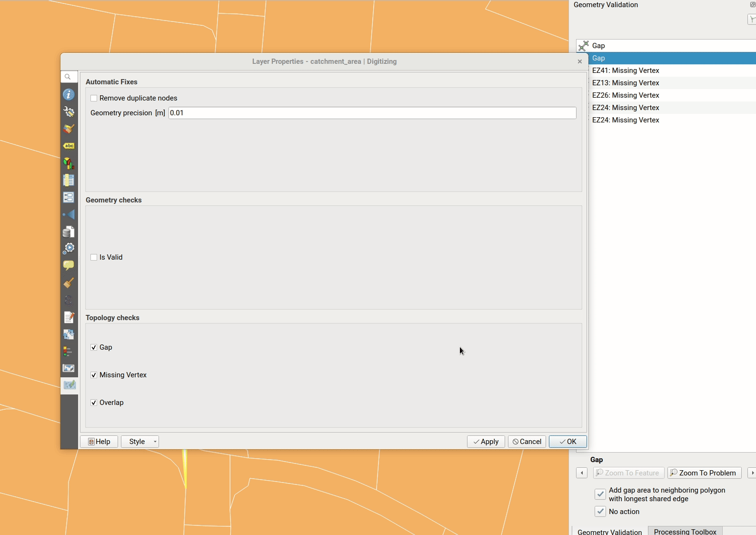Open the Joins tab icon
Image resolution: width=756 pixels, height=535 pixels.
(x=69, y=214)
